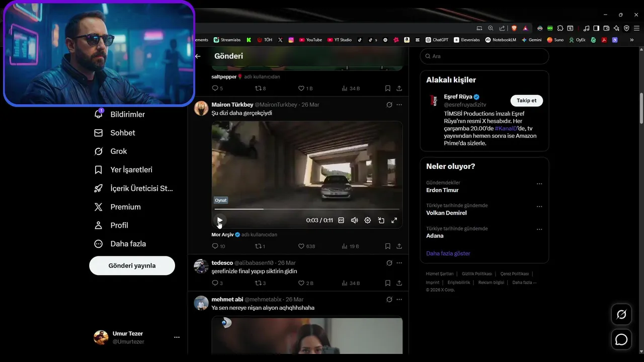Viewport: 644px width, 362px height.
Task: Open options for Volkan Demirel trend
Action: [x=539, y=207]
